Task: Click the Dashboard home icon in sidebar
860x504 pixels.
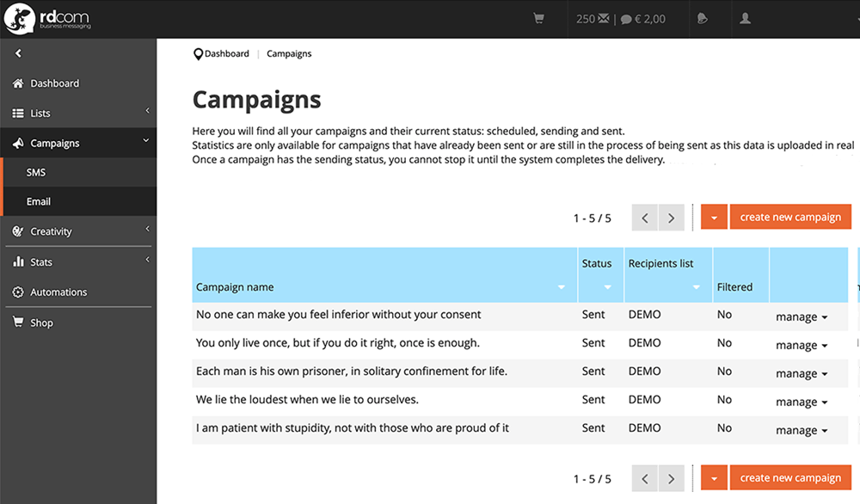Action: (18, 83)
